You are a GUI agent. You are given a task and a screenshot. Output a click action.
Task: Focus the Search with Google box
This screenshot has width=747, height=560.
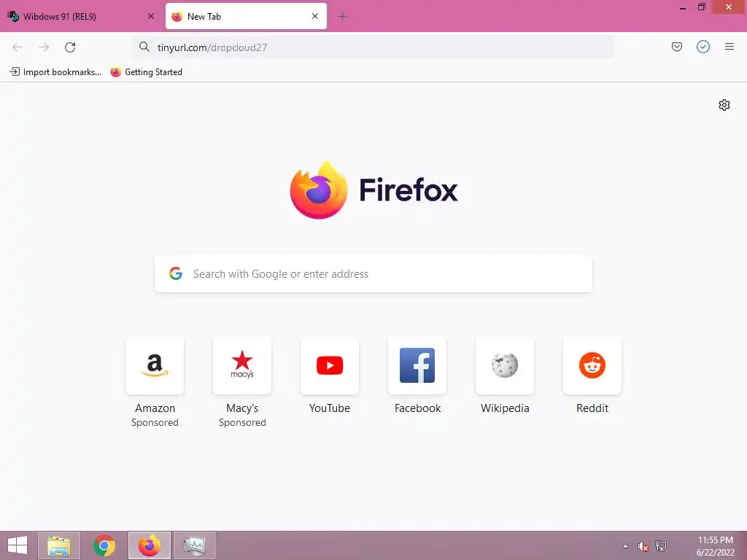pos(373,274)
